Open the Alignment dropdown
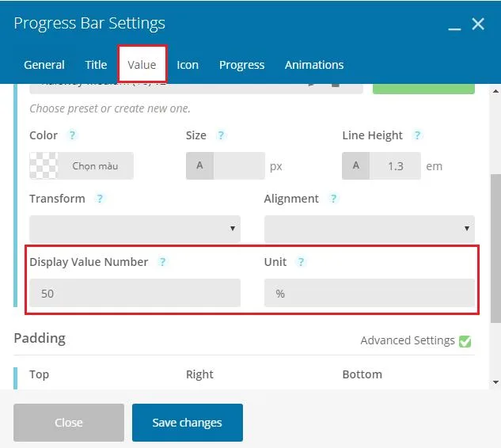The height and width of the screenshot is (448, 501). coord(370,228)
